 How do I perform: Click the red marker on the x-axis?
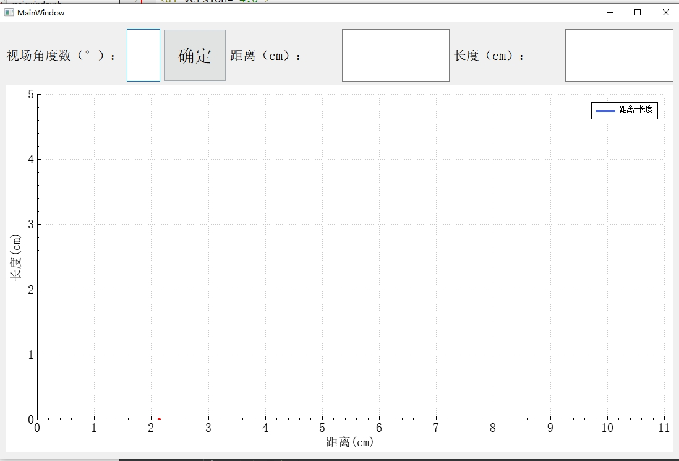pos(159,419)
